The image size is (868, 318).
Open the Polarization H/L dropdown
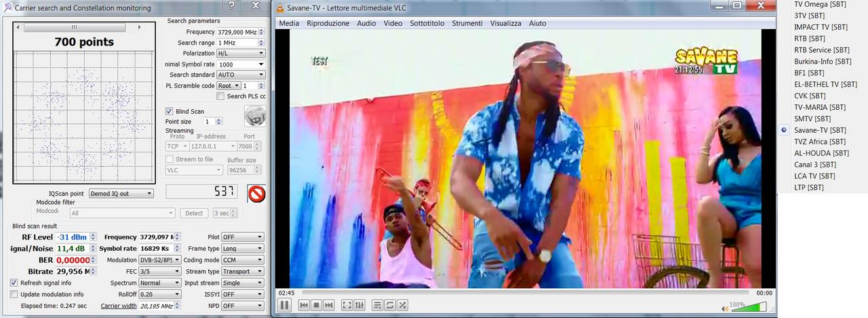coord(241,53)
